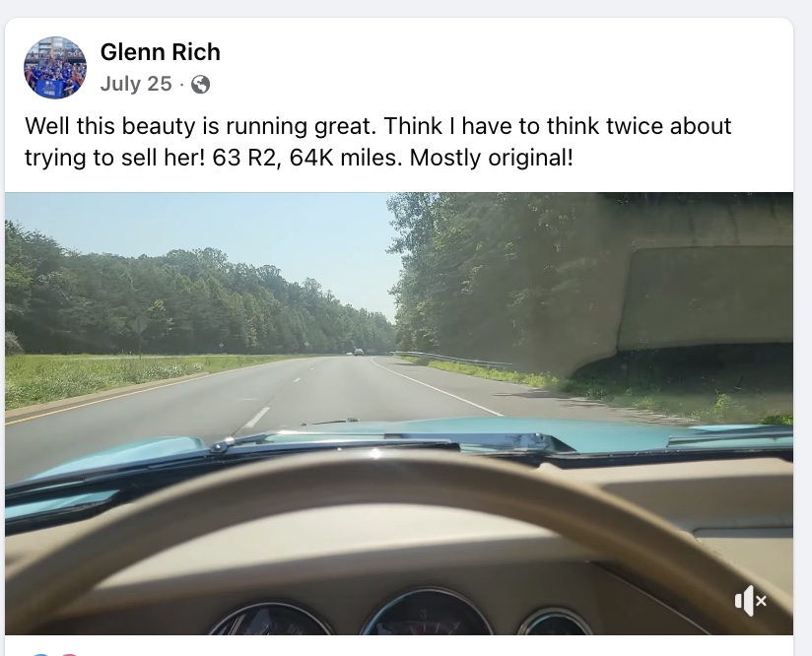This screenshot has width=812, height=656.
Task: Open Glenn Rich's profile picture
Action: point(55,68)
